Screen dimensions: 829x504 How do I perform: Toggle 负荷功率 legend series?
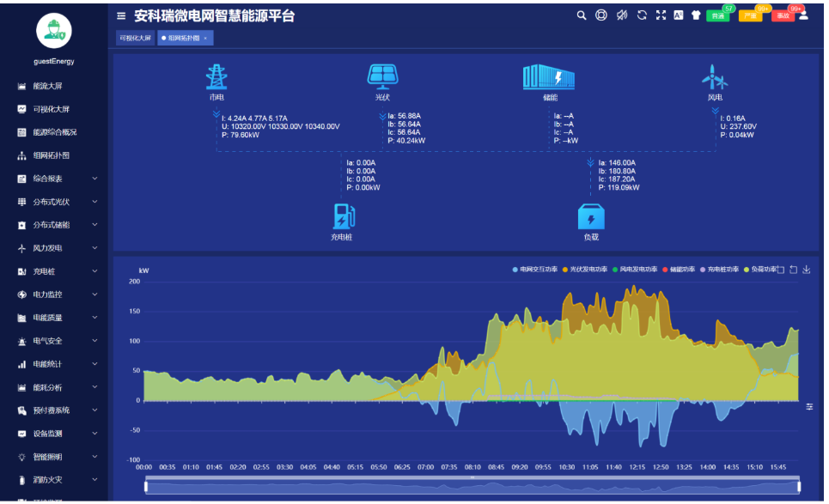[760, 270]
